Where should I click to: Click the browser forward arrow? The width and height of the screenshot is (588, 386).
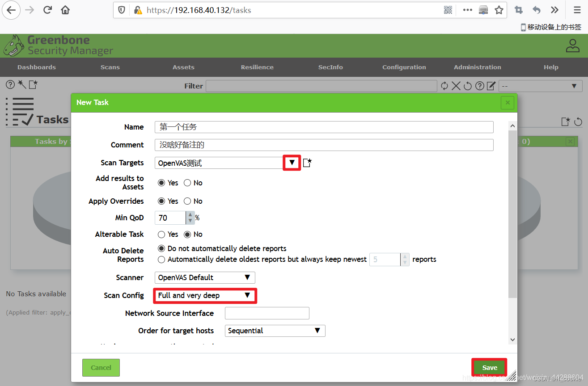(x=30, y=10)
